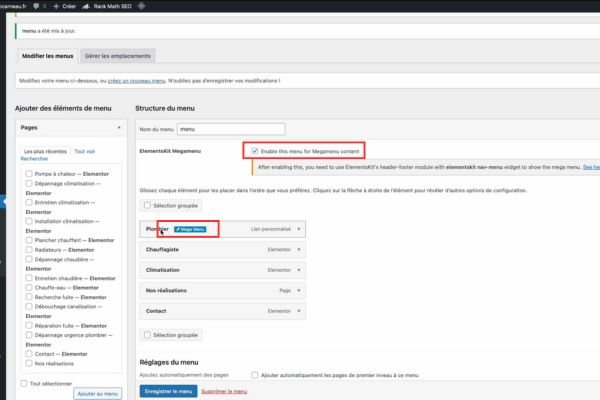Tick the Tout sélectionner checkbox
Image resolution: width=600 pixels, height=400 pixels.
[24, 383]
